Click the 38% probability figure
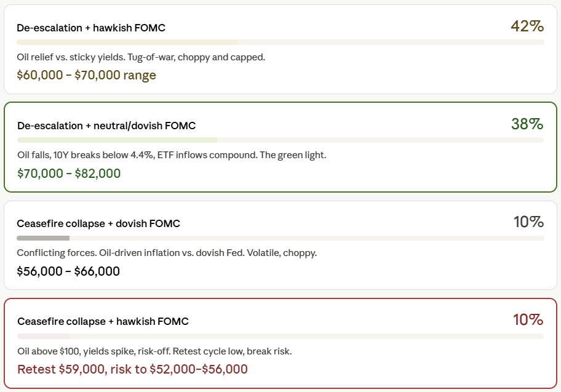The width and height of the screenshot is (561, 392). click(527, 124)
